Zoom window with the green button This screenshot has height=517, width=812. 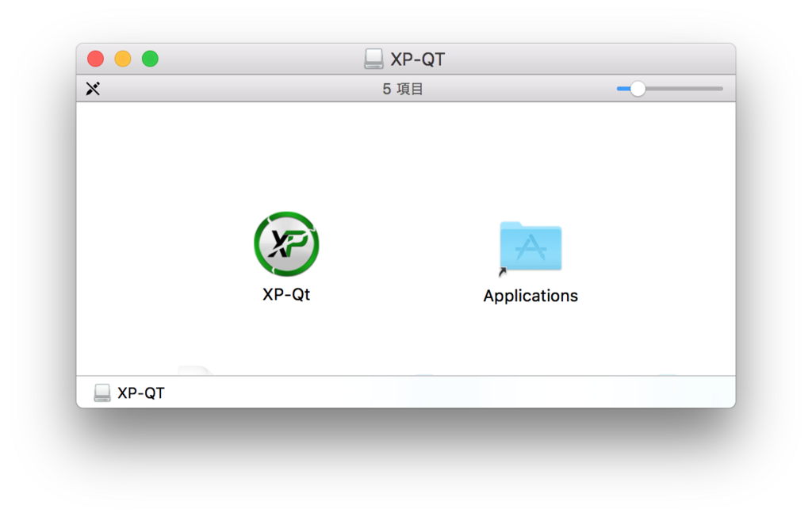pos(150,58)
